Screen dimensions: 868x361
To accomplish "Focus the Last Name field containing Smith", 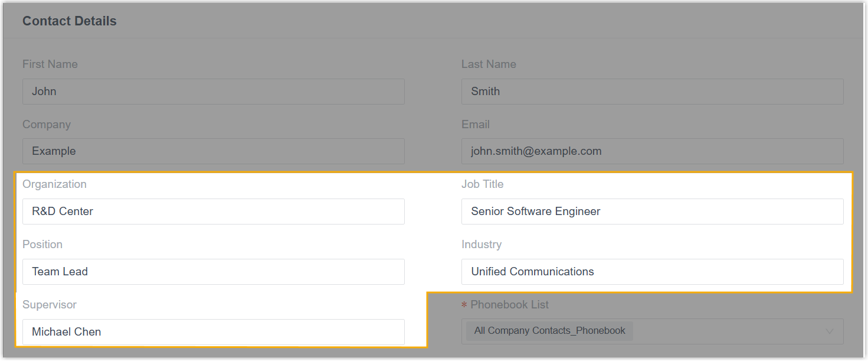I will pyautogui.click(x=652, y=92).
